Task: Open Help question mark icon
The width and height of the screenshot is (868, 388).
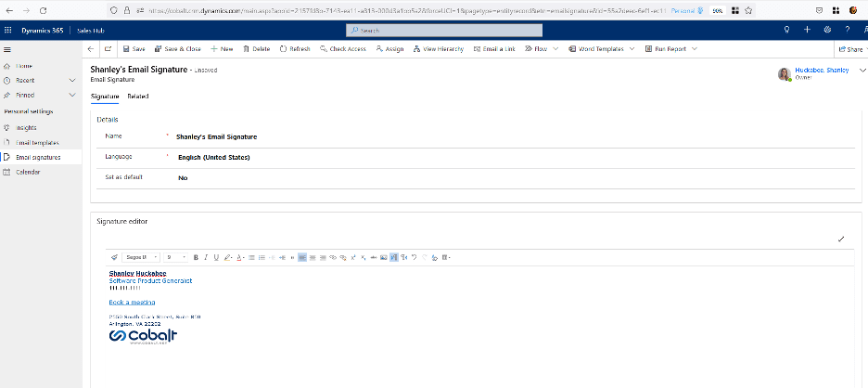Action: pyautogui.click(x=847, y=30)
